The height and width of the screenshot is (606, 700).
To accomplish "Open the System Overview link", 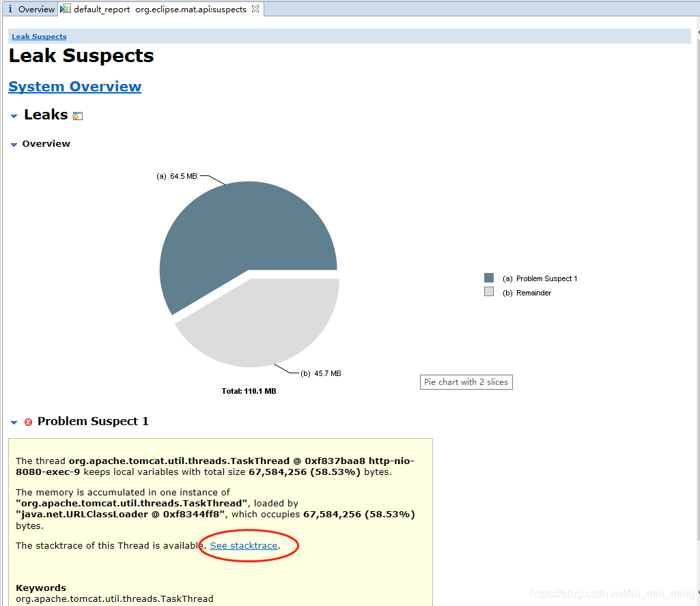I will pos(75,87).
